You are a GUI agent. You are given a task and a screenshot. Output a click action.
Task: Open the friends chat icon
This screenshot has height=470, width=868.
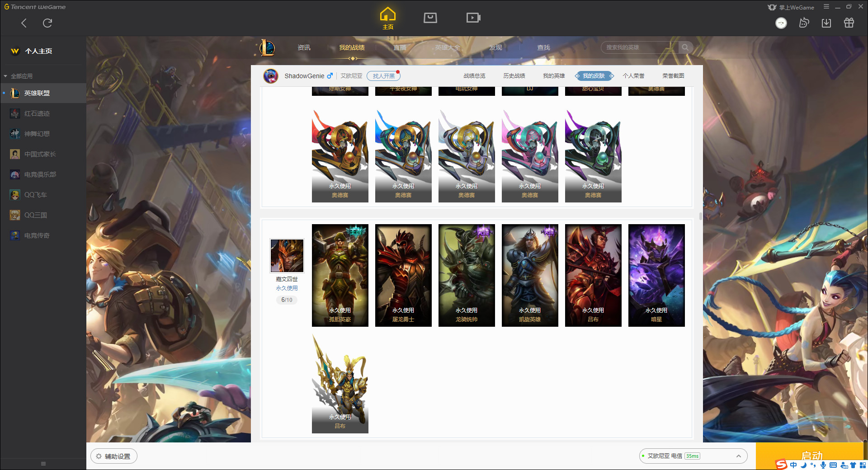coord(804,23)
